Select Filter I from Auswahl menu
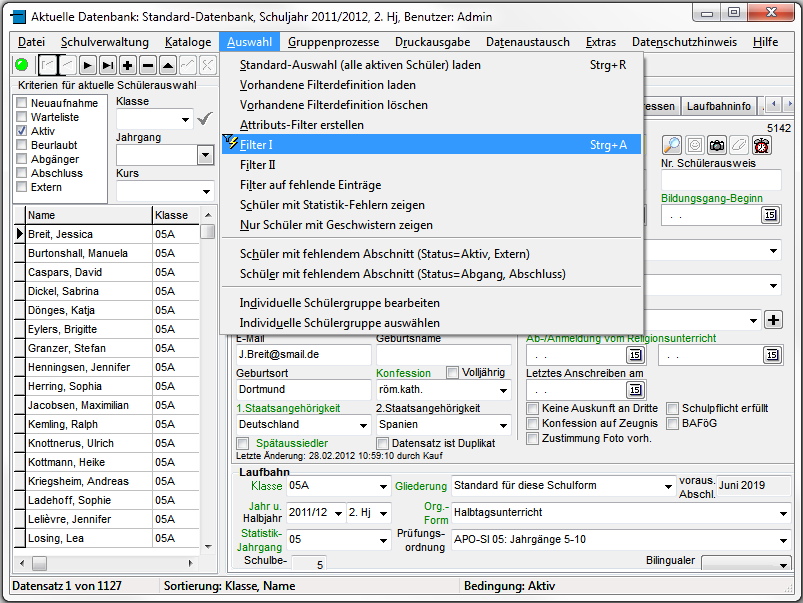803x603 pixels. [257, 145]
